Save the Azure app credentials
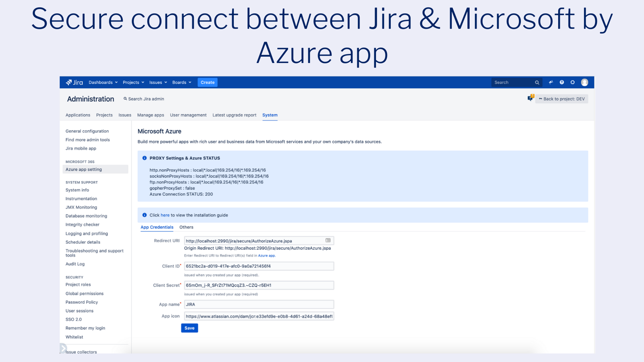This screenshot has width=644, height=362. point(189,328)
